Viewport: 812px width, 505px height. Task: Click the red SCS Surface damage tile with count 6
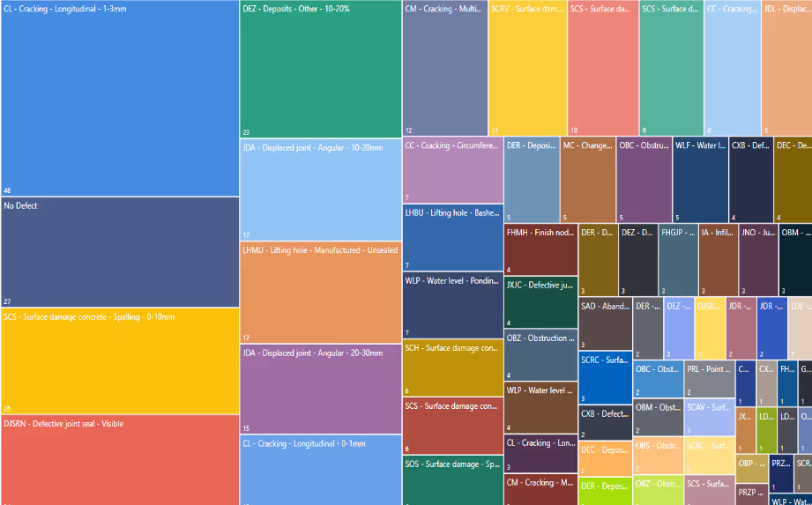pyautogui.click(x=452, y=427)
